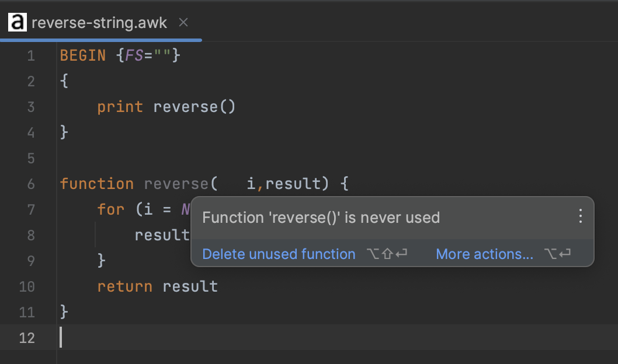The width and height of the screenshot is (618, 364).
Task: Click the FS variable on line 1
Action: point(134,55)
